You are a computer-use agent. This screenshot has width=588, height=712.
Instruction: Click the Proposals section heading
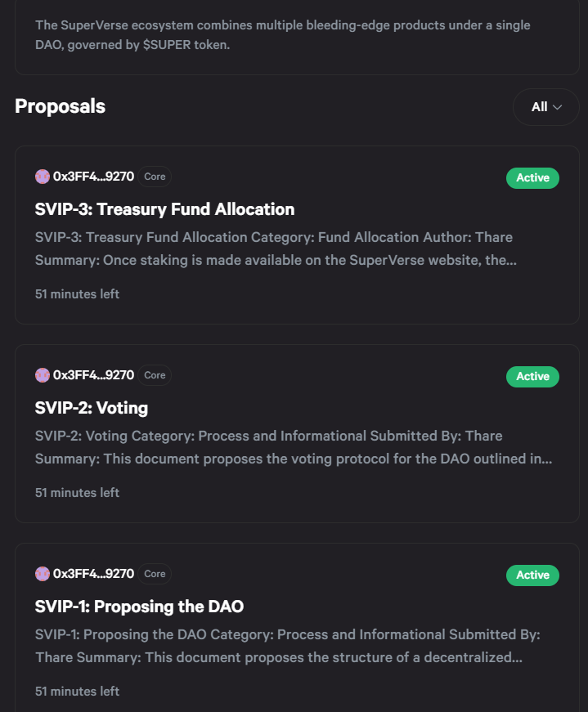coord(60,107)
